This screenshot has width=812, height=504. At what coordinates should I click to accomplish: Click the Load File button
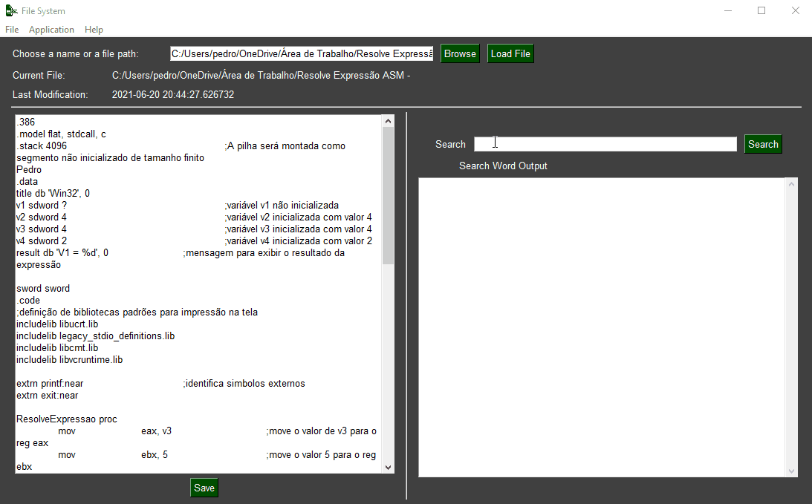click(510, 53)
